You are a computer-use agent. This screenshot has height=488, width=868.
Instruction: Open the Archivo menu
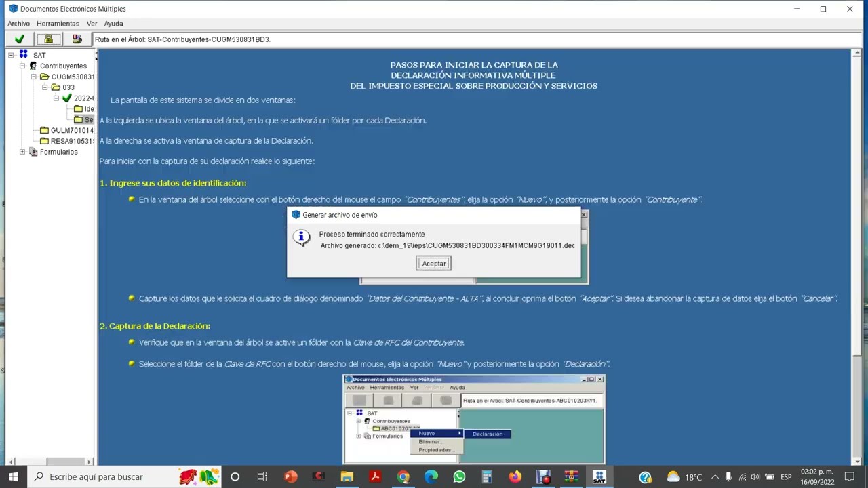tap(19, 24)
